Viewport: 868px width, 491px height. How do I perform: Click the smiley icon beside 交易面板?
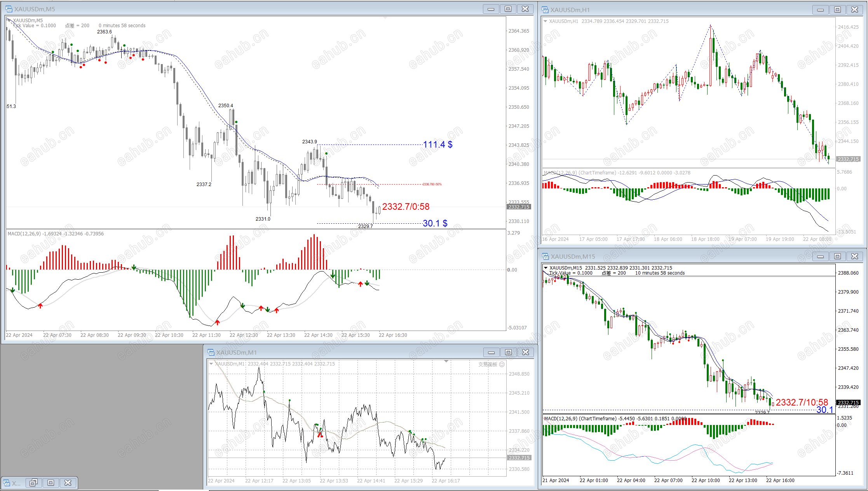pyautogui.click(x=502, y=364)
